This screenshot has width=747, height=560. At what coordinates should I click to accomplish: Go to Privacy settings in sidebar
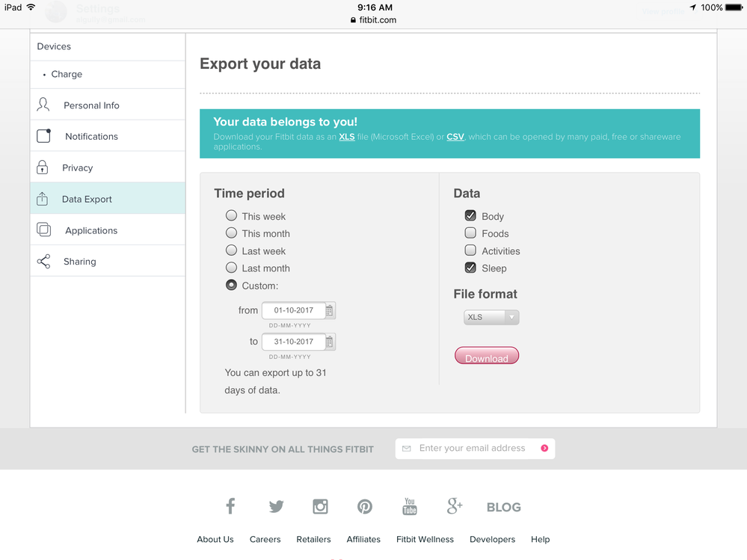(x=78, y=167)
